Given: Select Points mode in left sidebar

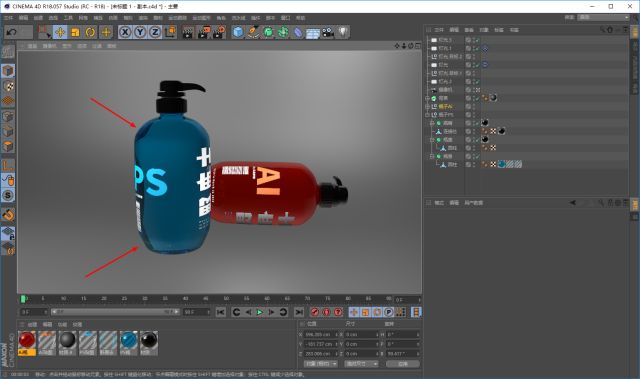Looking at the screenshot, I should 8,116.
